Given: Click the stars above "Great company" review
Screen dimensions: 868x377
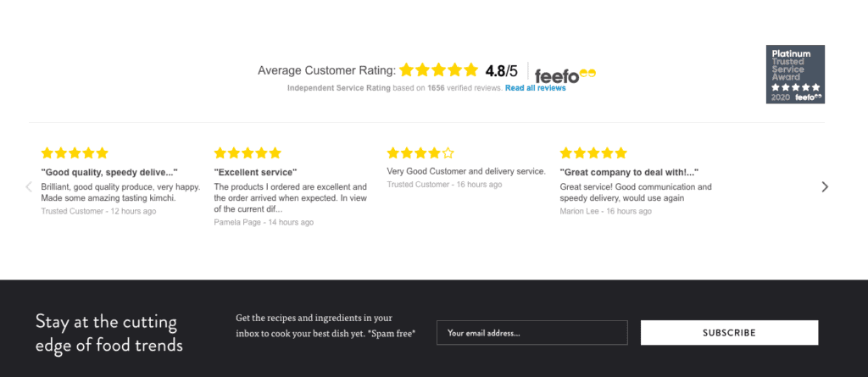Looking at the screenshot, I should 593,152.
